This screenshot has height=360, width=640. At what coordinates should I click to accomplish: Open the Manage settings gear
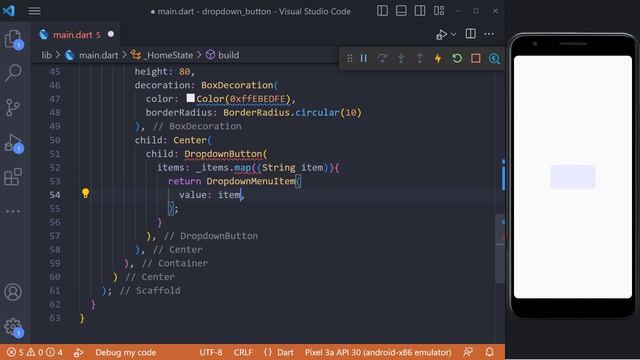point(13,327)
